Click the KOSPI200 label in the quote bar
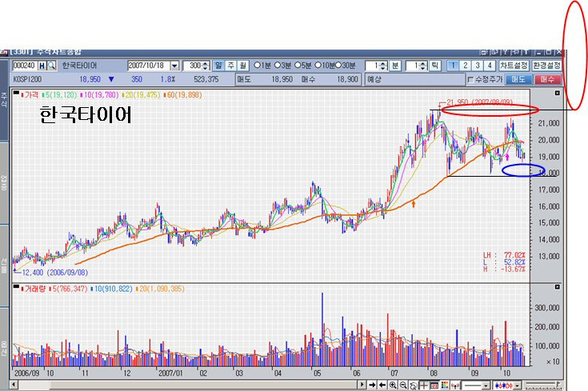The height and width of the screenshot is (391, 588). (27, 79)
